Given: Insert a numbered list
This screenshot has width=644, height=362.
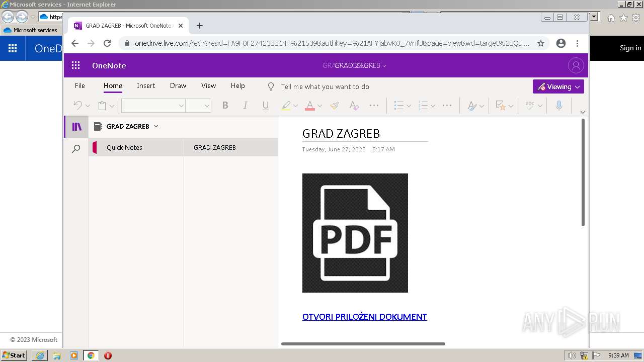Looking at the screenshot, I should [x=423, y=105].
